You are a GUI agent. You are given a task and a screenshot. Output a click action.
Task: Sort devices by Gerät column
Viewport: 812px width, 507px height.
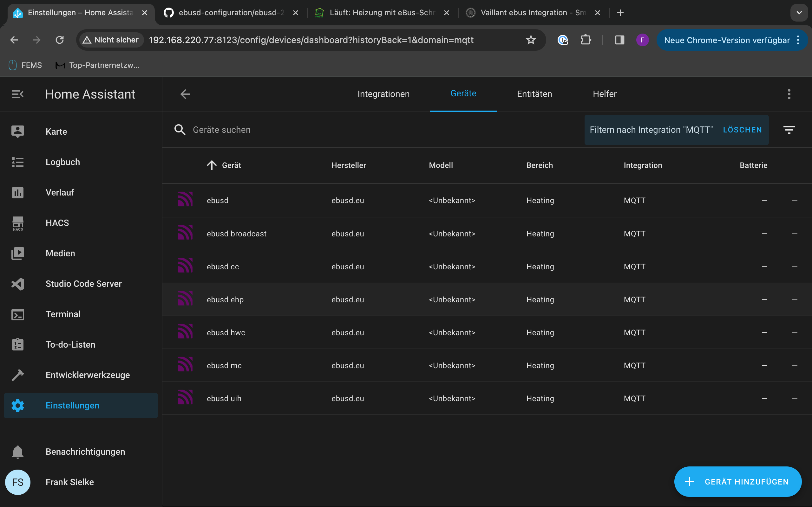pos(231,165)
